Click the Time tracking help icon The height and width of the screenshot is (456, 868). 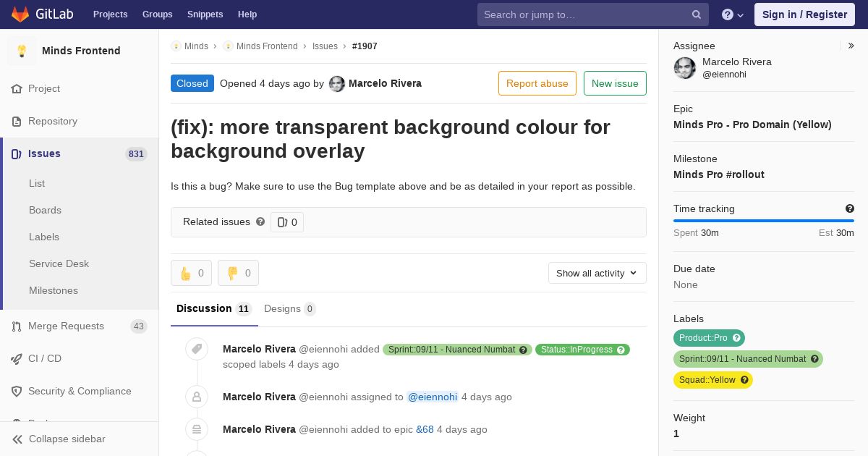[850, 208]
